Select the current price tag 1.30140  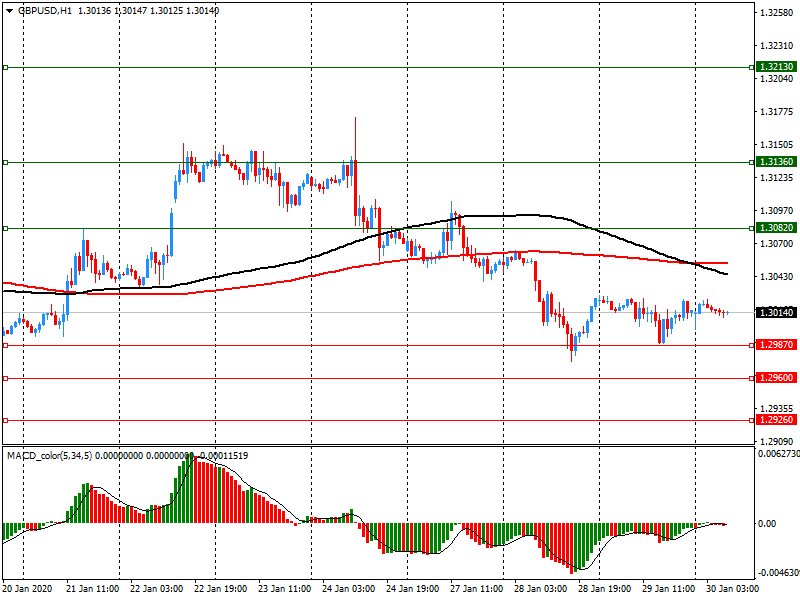[776, 313]
